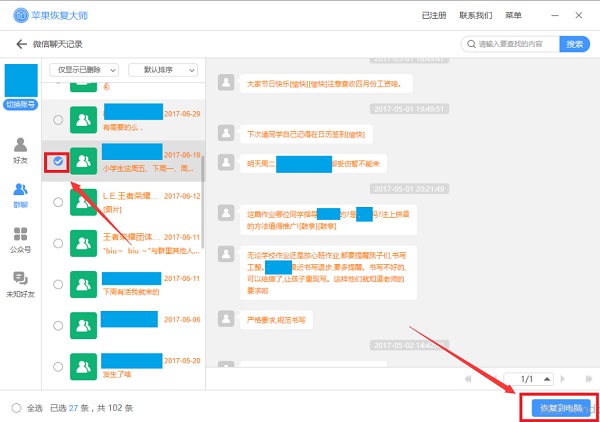Toggle the 全选 select-all option
The height and width of the screenshot is (422, 600).
click(15, 408)
